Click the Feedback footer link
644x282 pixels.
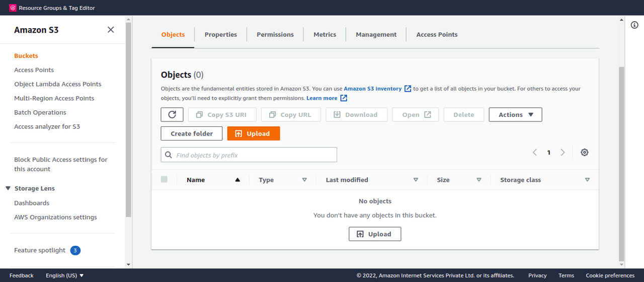click(22, 275)
